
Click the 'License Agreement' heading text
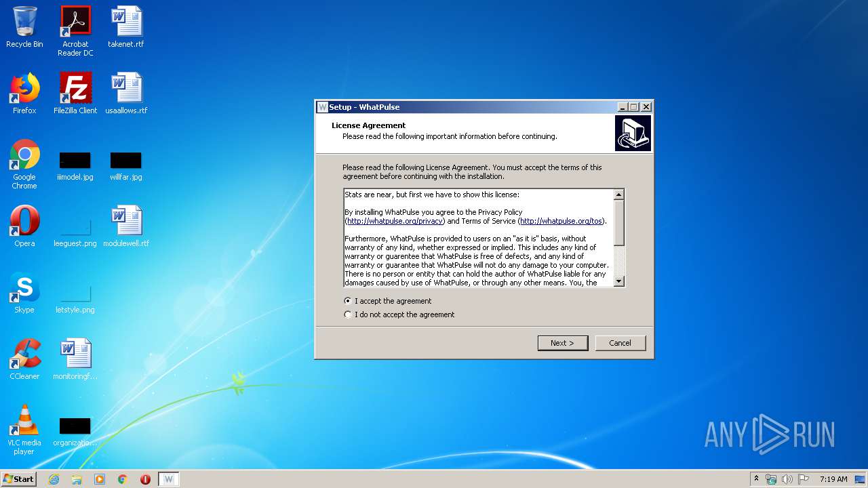[x=368, y=125]
